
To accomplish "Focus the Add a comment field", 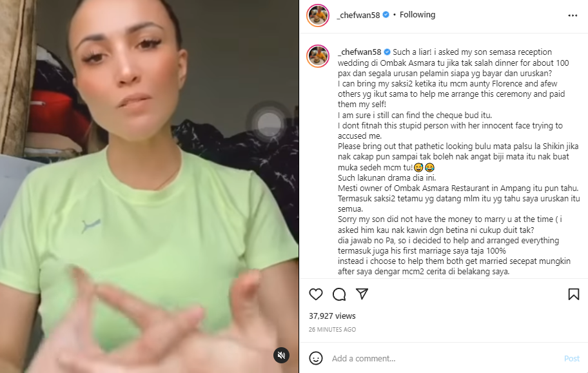I will pos(444,358).
